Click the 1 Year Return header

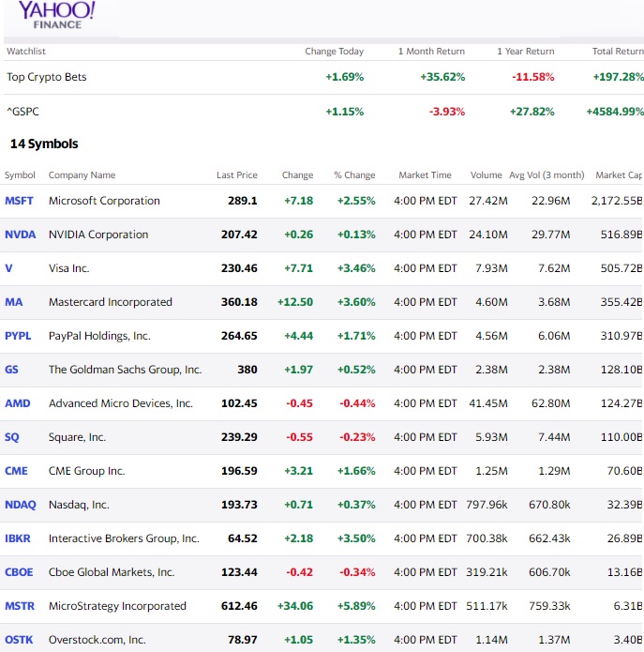click(x=526, y=52)
